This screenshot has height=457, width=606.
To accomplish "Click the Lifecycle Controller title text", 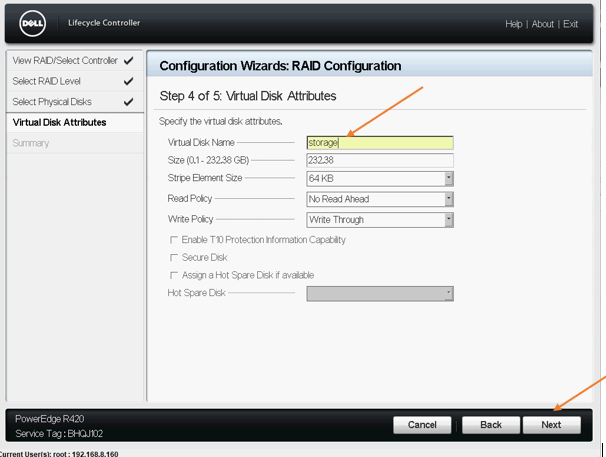I will [104, 23].
